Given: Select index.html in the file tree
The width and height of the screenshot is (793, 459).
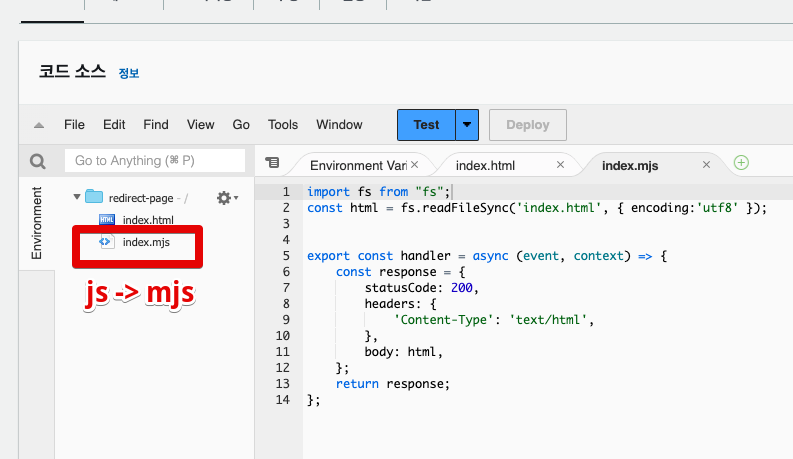Looking at the screenshot, I should click(x=148, y=220).
